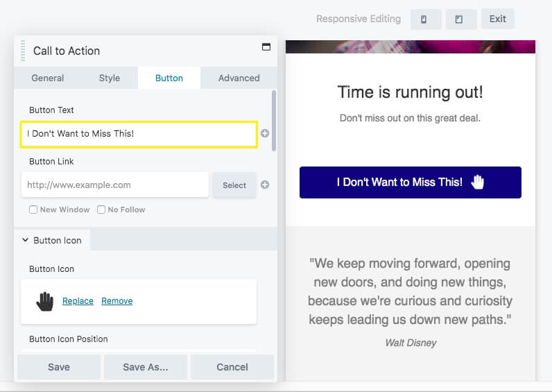Click the Replace icon link
The width and height of the screenshot is (552, 392).
pos(78,301)
